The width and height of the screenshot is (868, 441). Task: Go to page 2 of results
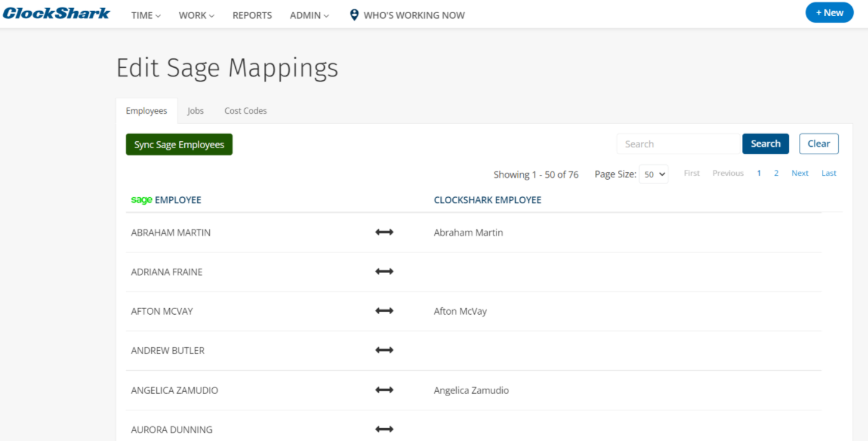[x=776, y=173]
